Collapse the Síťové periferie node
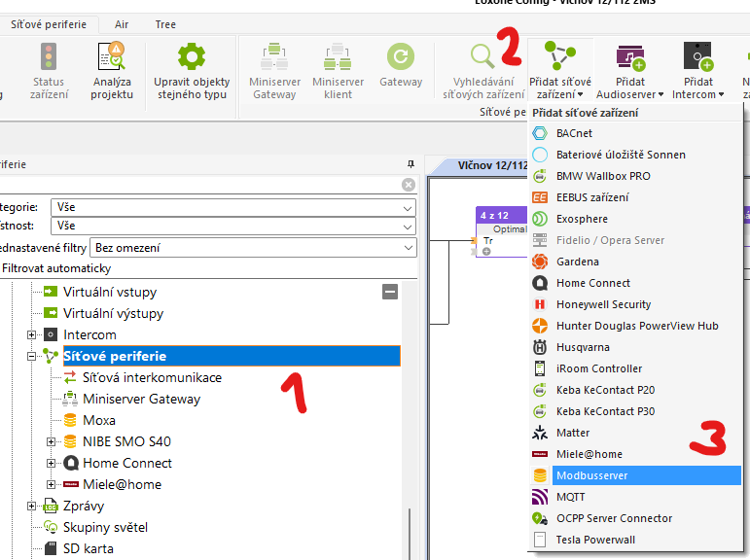 tap(31, 356)
